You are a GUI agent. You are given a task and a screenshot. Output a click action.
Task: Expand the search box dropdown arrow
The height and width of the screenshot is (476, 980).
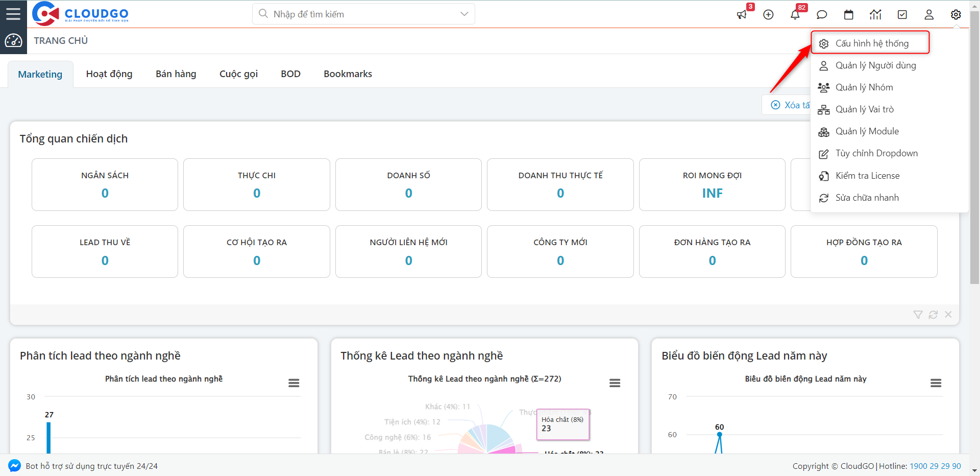[x=464, y=14]
